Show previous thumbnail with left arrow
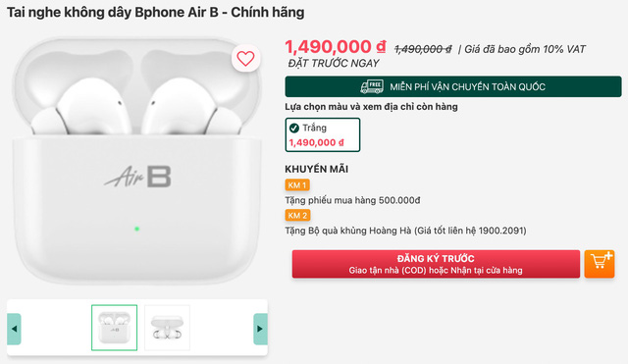This screenshot has height=364, width=628. pos(14,329)
